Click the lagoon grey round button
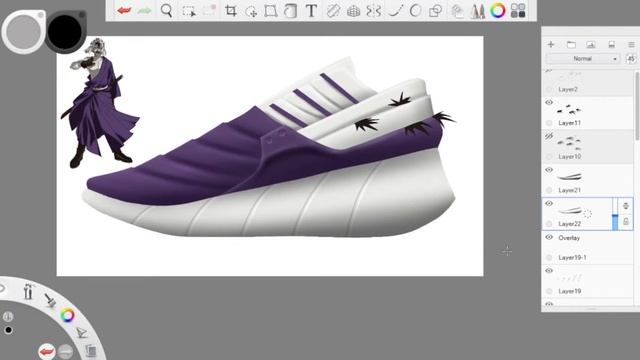Screen dimensions: 640x360 click(x=8, y=316)
